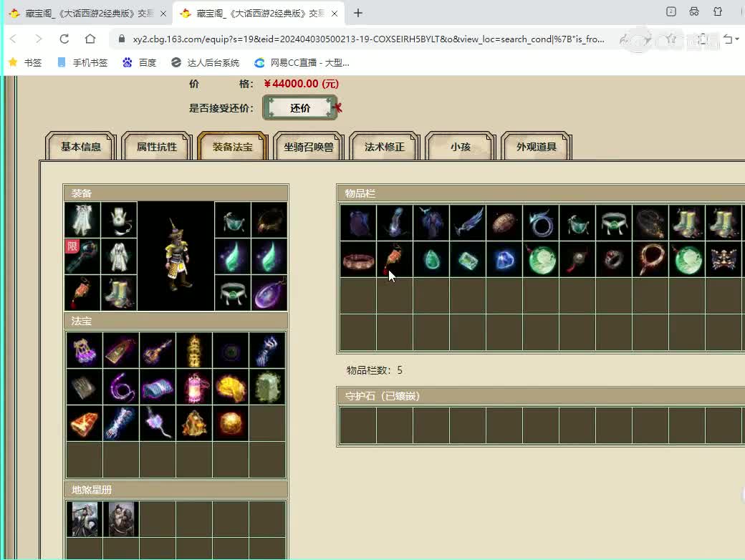Click the address bar URL field
Screen dimensions: 745x560
coord(368,39)
